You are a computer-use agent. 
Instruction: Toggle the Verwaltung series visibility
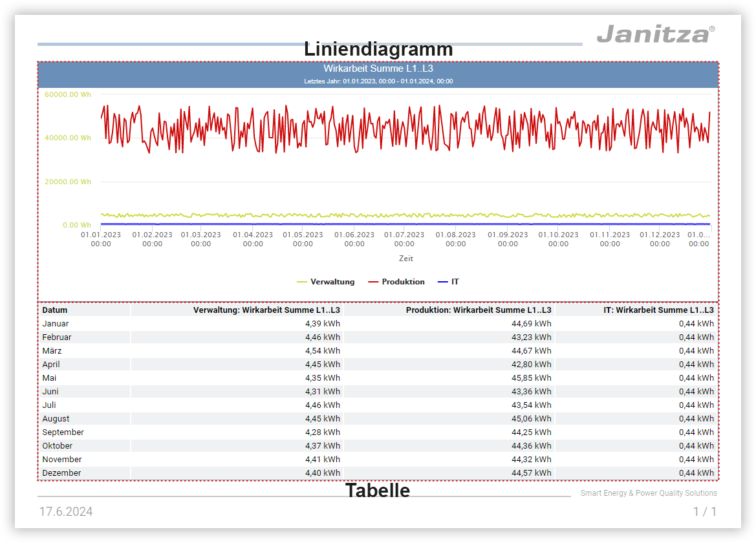coord(332,282)
